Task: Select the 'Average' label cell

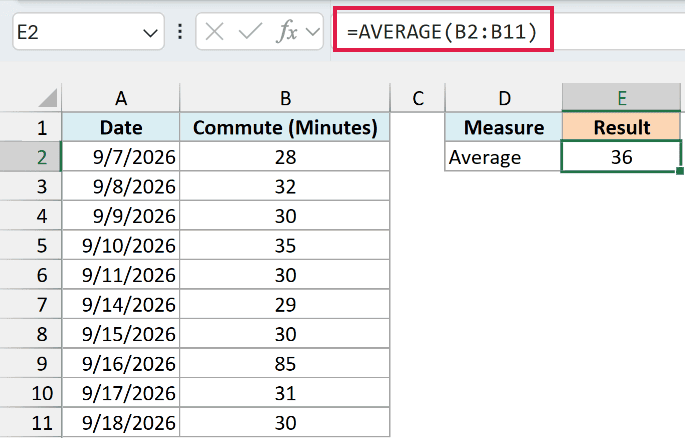Action: [x=504, y=157]
